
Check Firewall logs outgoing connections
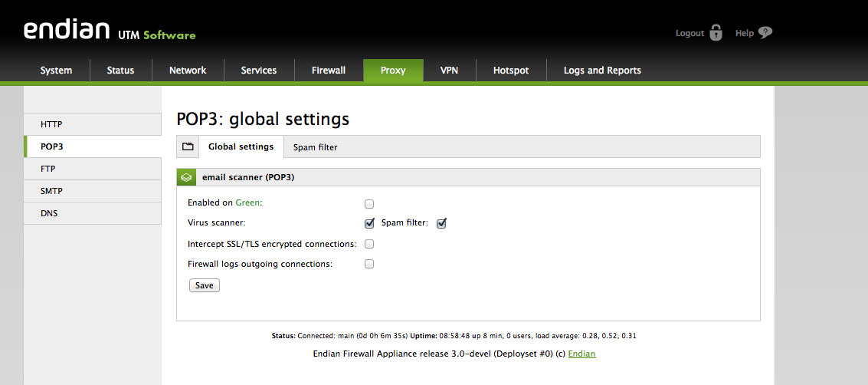[x=369, y=264]
